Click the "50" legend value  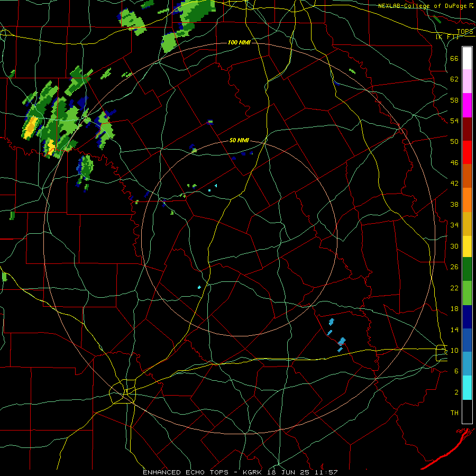click(454, 141)
